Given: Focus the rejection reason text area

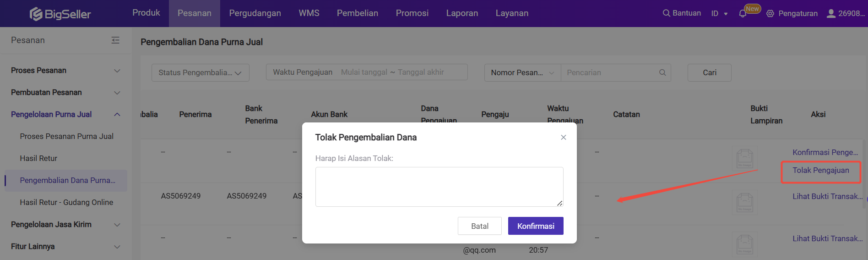Looking at the screenshot, I should coord(439,187).
